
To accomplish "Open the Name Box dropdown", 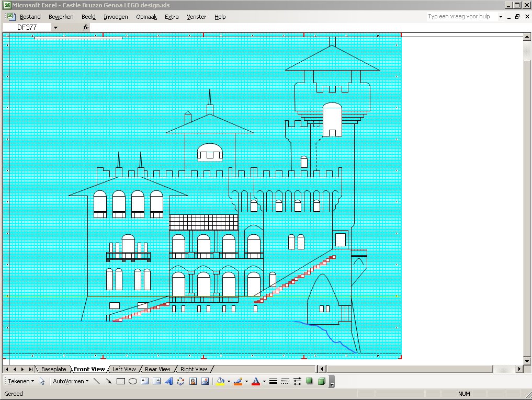I will point(55,27).
